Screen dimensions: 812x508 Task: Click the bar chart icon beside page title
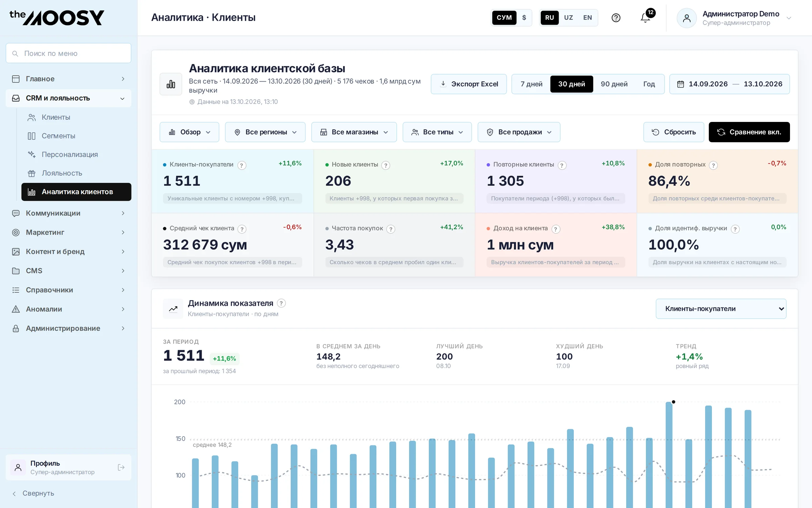[x=171, y=84]
